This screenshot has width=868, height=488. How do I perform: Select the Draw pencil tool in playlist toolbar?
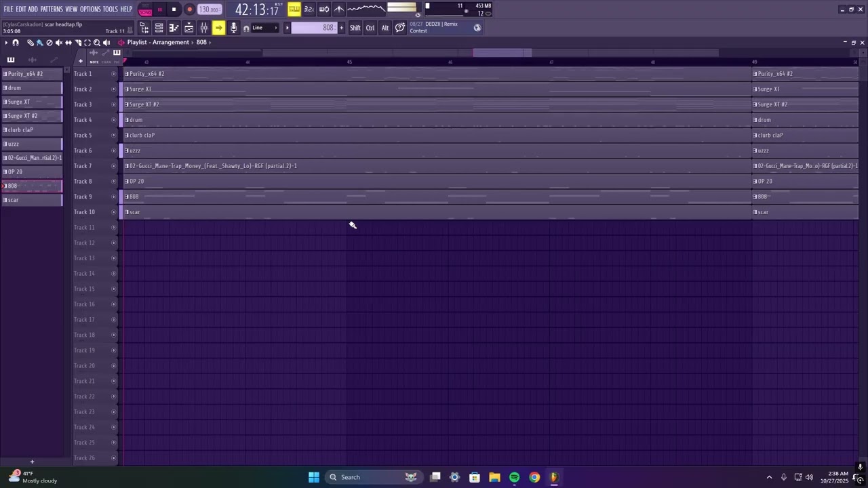pyautogui.click(x=31, y=43)
